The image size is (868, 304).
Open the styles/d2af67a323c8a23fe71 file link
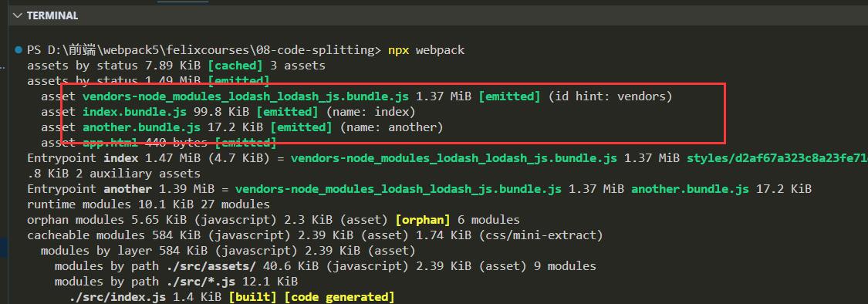coord(777,158)
